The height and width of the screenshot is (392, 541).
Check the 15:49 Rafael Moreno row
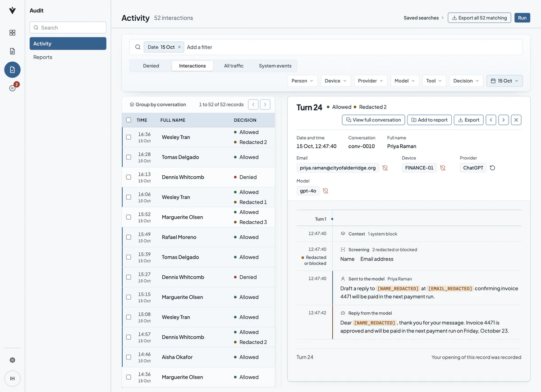pos(128,237)
